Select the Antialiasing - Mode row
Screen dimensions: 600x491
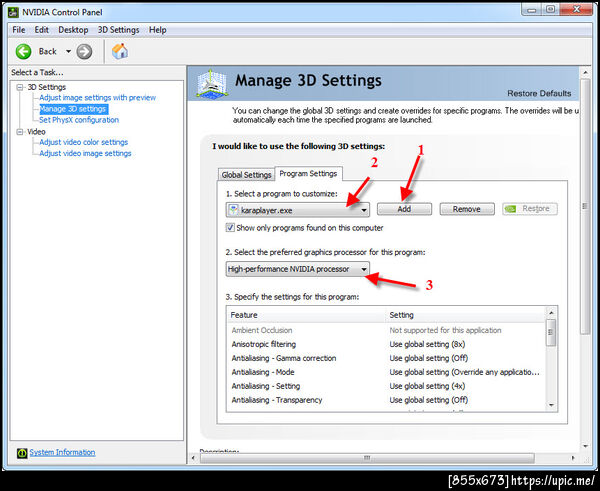point(386,372)
